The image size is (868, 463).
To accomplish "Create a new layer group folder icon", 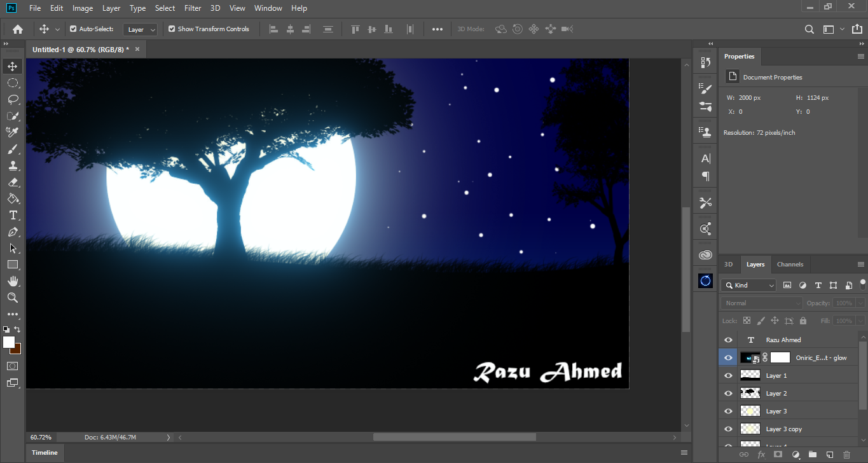I will pos(813,455).
